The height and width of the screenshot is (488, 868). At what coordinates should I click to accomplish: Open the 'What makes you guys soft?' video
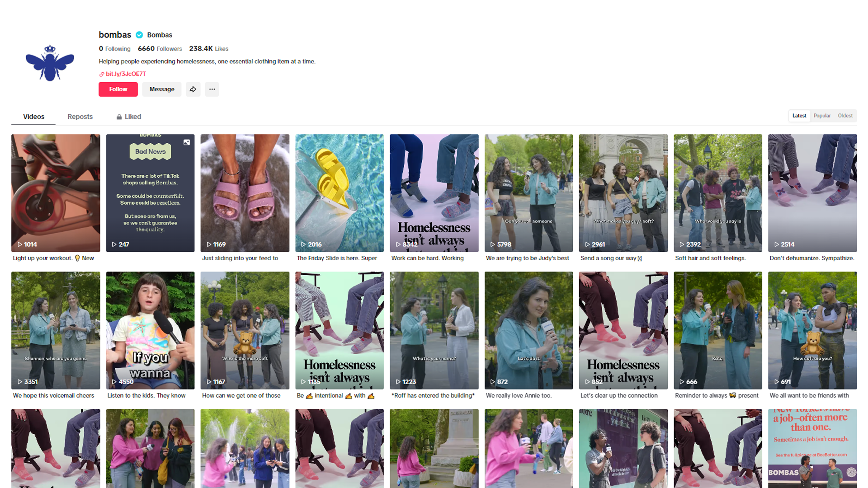(623, 193)
